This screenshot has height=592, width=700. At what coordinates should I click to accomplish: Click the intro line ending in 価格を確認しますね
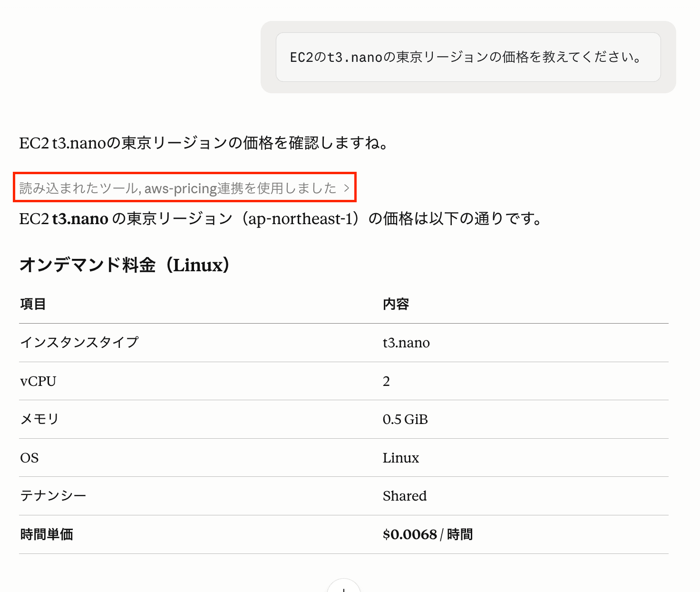pyautogui.click(x=204, y=143)
